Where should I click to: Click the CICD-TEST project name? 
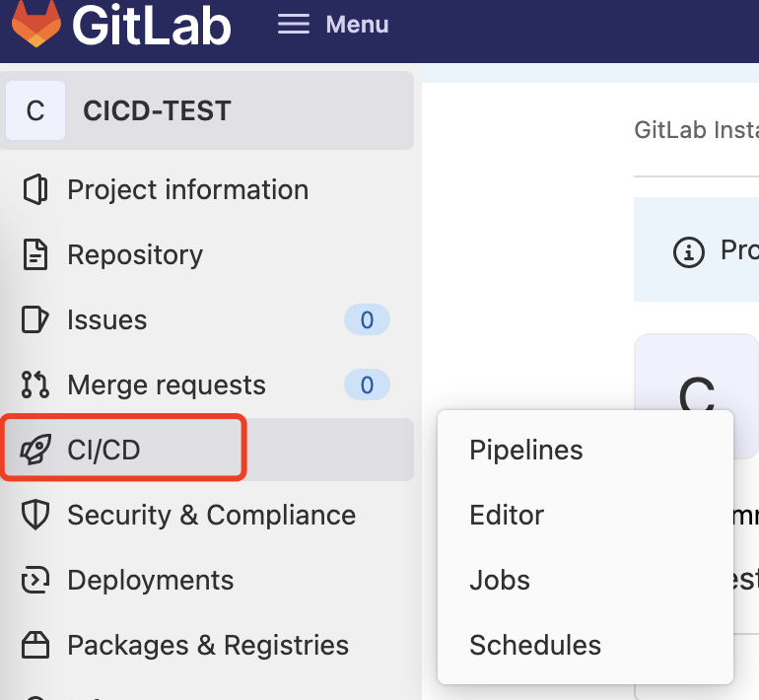pos(157,110)
